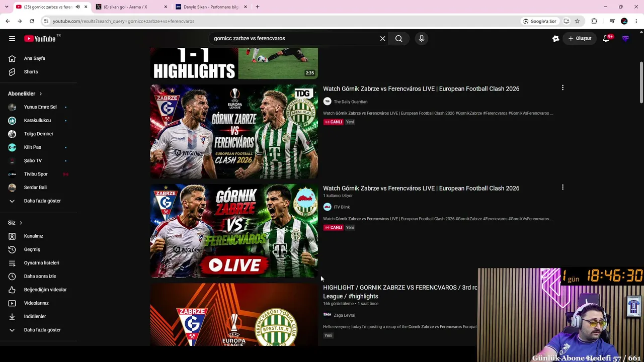Viewport: 644px width, 362px height.
Task: Switch to the Danylo Sikan Performans tab
Action: pyautogui.click(x=210, y=7)
